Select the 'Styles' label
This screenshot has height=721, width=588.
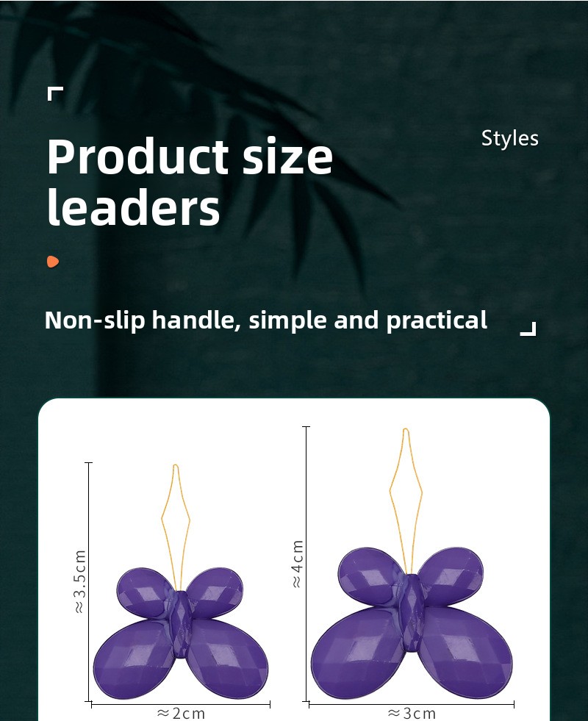[x=510, y=138]
